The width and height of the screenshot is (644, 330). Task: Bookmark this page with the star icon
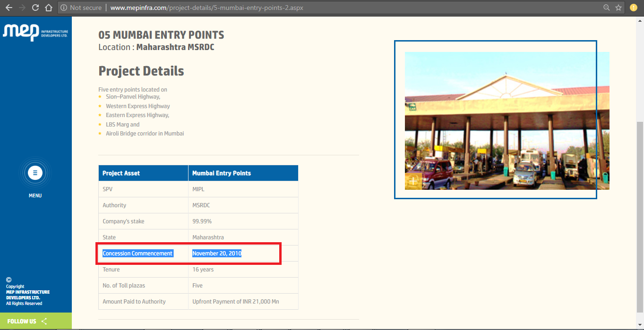pyautogui.click(x=618, y=8)
